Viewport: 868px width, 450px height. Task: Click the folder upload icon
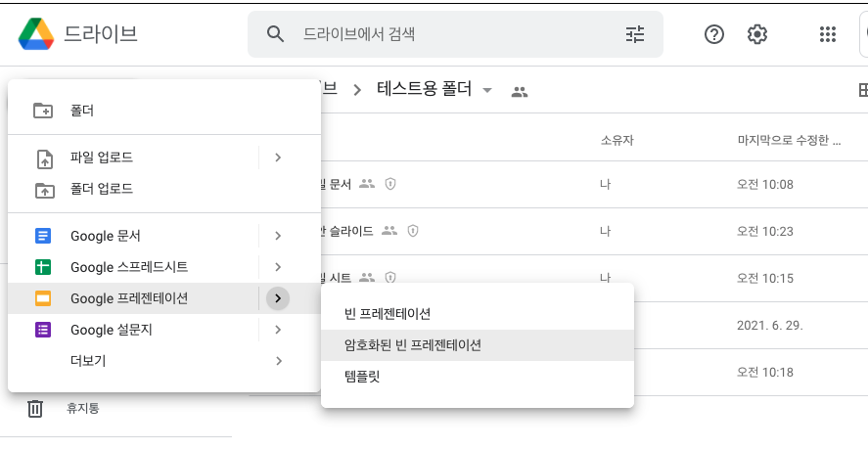(x=44, y=190)
